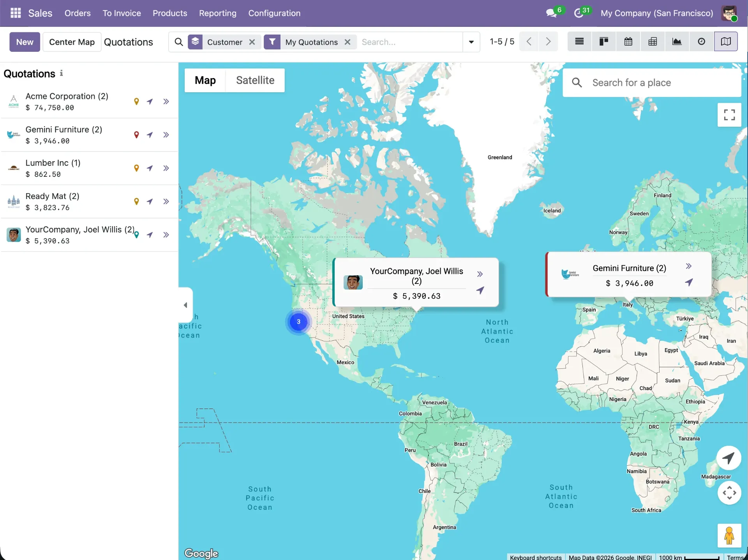Select Lumber Inc (1) row name
This screenshot has width=748, height=560.
[x=53, y=163]
